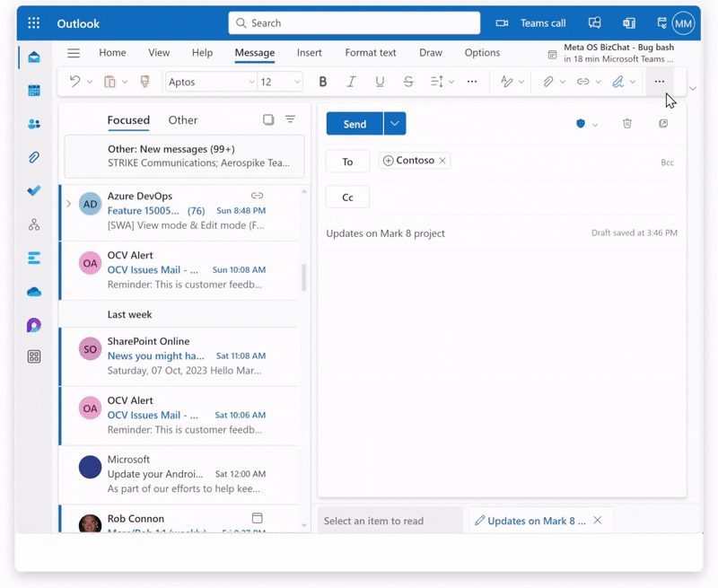Open the Paste options dropdown arrow

(x=125, y=82)
